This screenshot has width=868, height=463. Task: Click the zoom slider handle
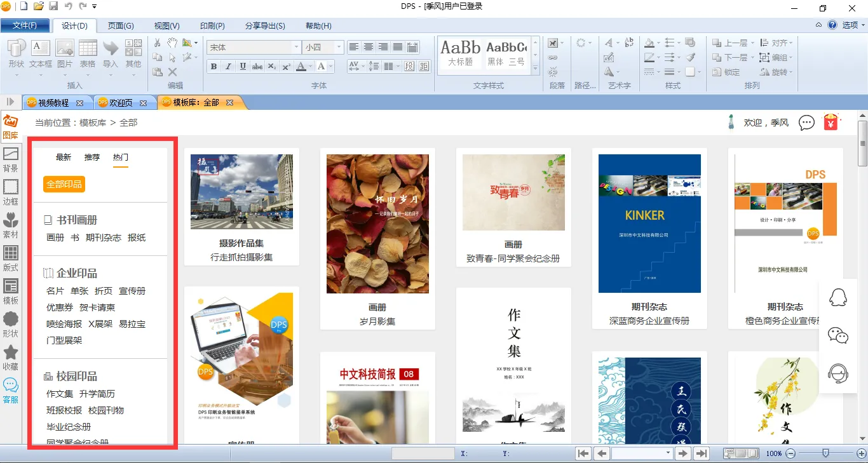point(825,453)
